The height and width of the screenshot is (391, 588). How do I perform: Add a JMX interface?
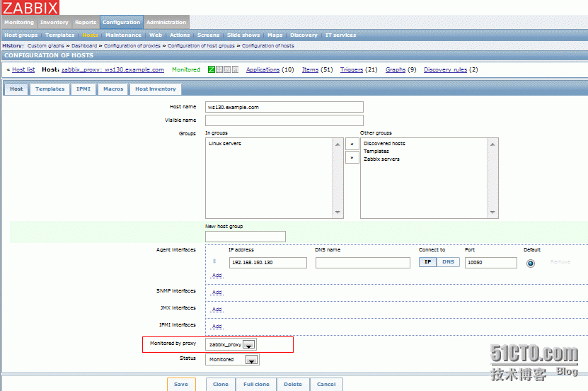[x=217, y=310]
